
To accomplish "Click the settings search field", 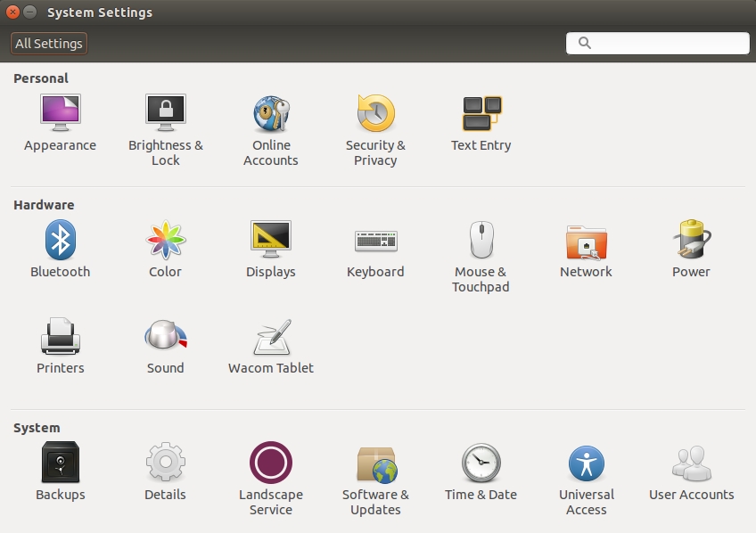I will [x=658, y=44].
